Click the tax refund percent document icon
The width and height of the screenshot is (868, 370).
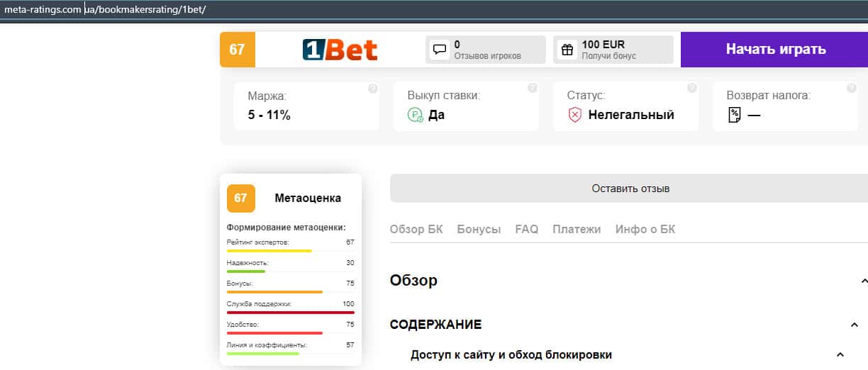point(735,115)
